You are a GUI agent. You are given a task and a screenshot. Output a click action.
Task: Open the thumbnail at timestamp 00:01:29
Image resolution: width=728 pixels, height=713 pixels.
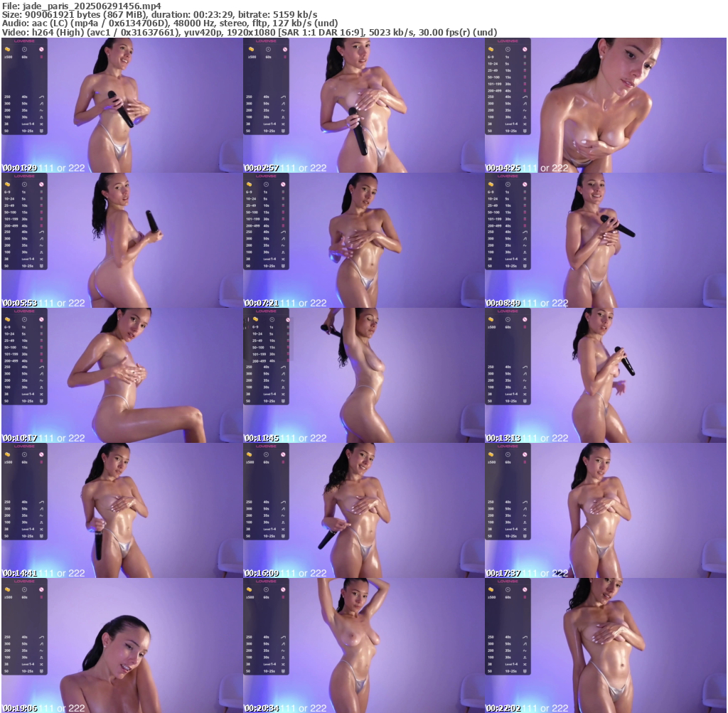pos(122,105)
